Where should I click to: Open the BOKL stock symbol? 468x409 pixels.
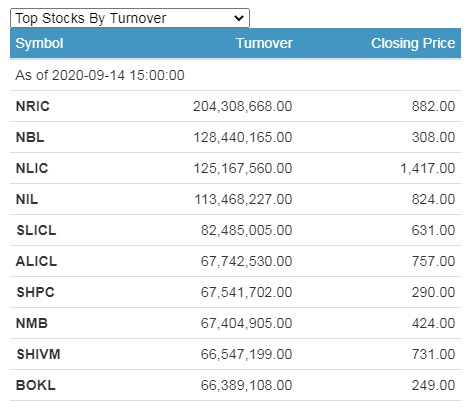pyautogui.click(x=36, y=385)
